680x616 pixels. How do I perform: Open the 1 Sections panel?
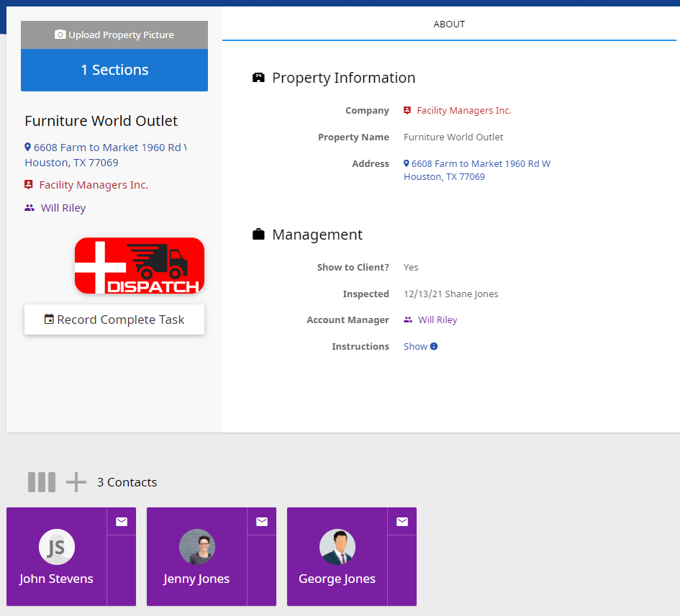coord(114,70)
